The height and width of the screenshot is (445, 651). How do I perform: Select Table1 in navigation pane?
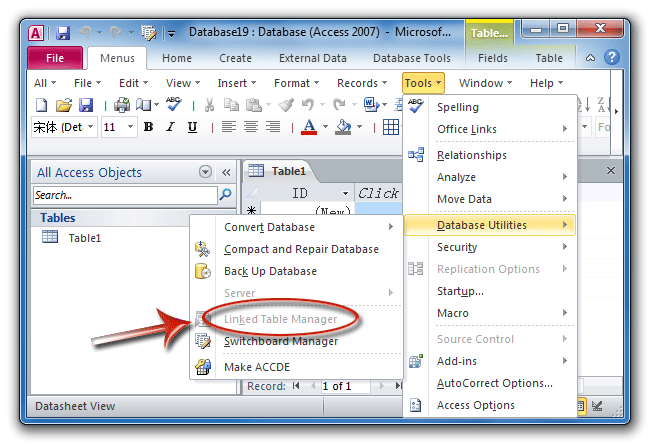click(x=85, y=238)
